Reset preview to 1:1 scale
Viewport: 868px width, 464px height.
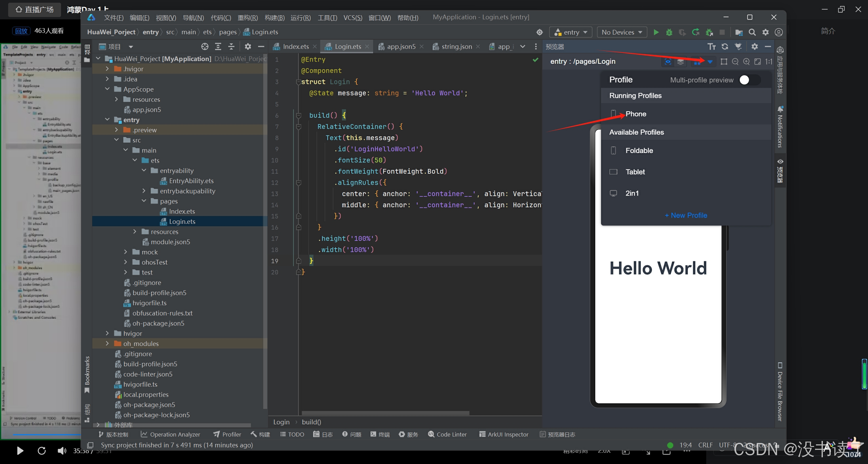(x=769, y=61)
